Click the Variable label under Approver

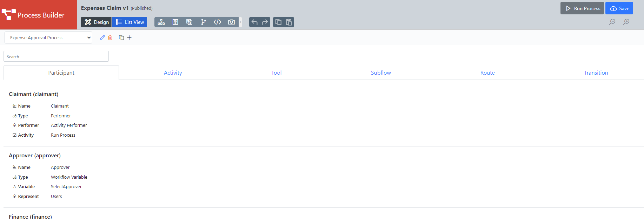[x=26, y=186]
